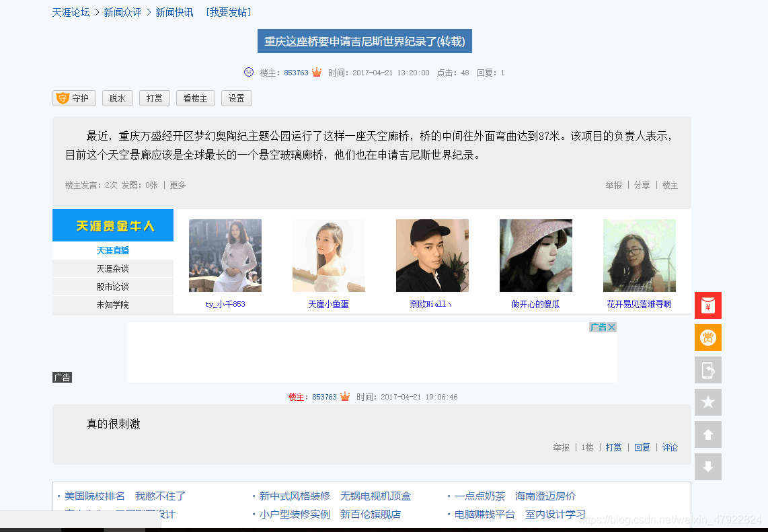Click the up arrow back-to-top icon

pos(707,434)
